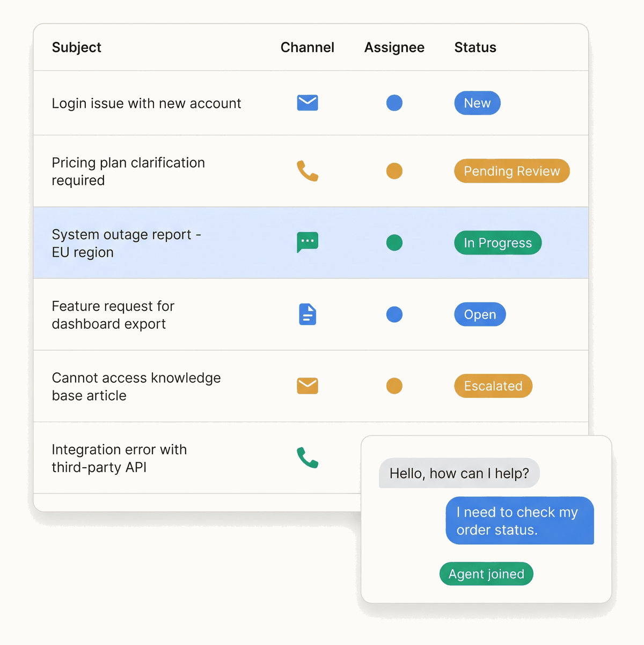Click the phone icon for Pricing plan clarification
This screenshot has height=645, width=644.
[x=308, y=171]
